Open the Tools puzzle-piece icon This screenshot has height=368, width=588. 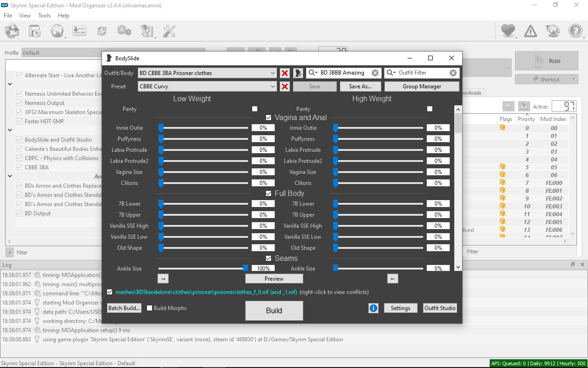tap(147, 31)
